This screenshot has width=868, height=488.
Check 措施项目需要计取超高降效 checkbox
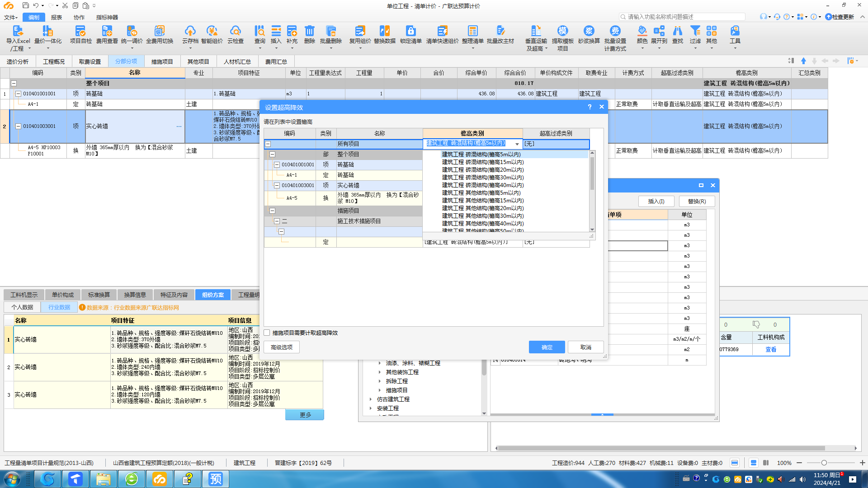click(267, 333)
